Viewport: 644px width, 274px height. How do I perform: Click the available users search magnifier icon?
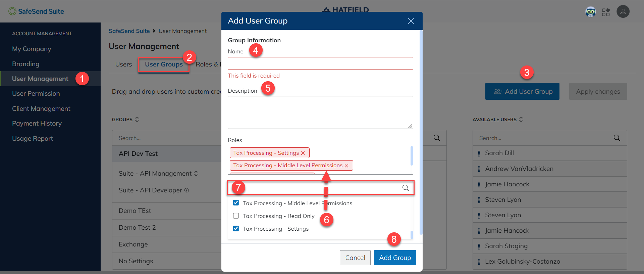pos(617,138)
